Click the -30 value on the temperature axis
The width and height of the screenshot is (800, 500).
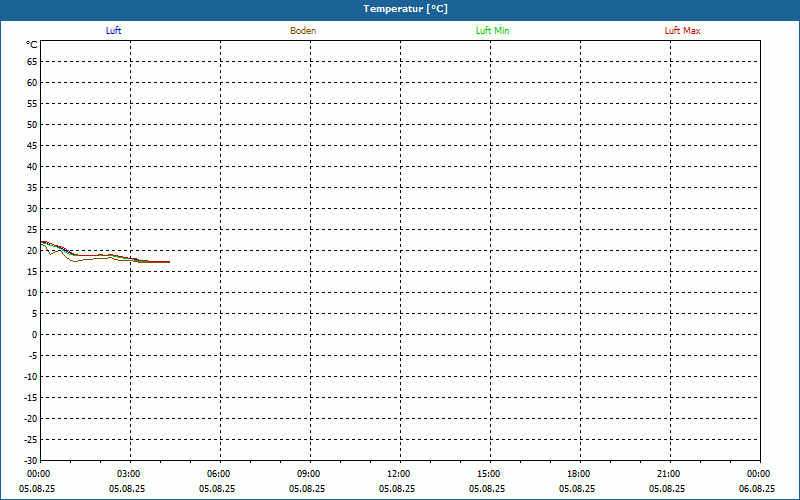pyautogui.click(x=31, y=460)
